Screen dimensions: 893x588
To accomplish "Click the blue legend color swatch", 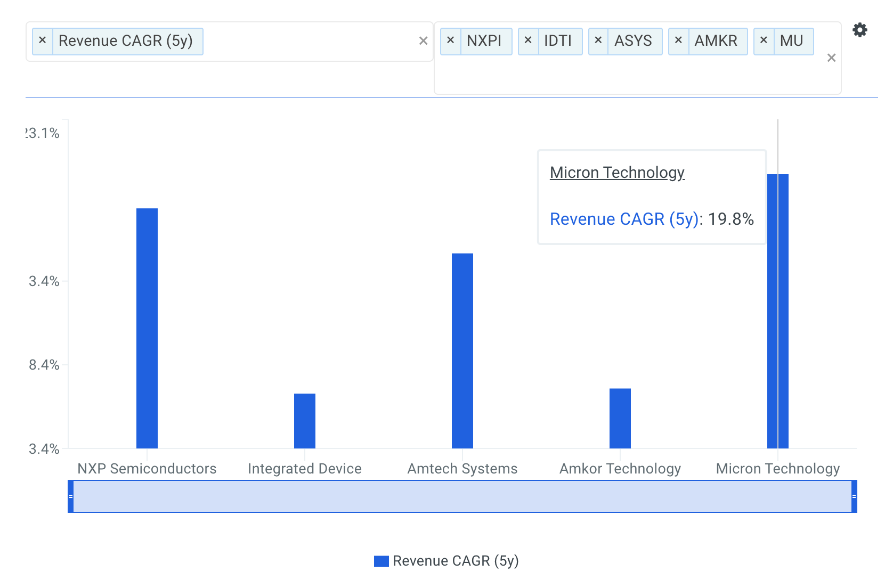I will 381,561.
